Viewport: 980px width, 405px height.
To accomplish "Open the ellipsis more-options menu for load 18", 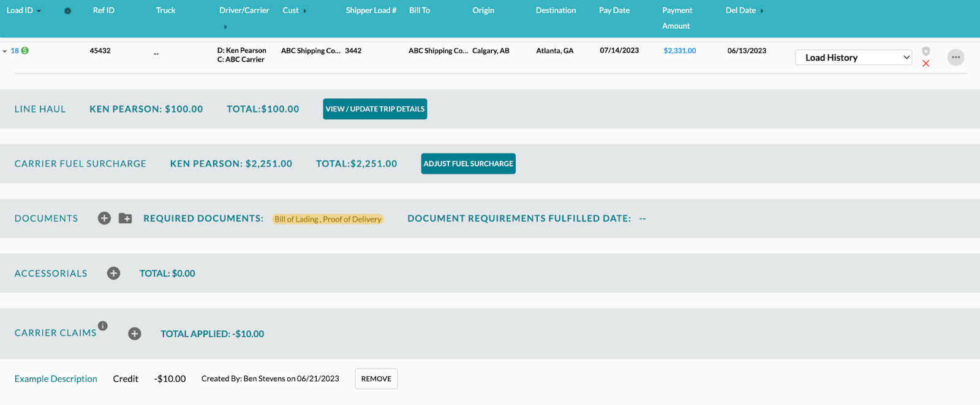I will pos(956,58).
